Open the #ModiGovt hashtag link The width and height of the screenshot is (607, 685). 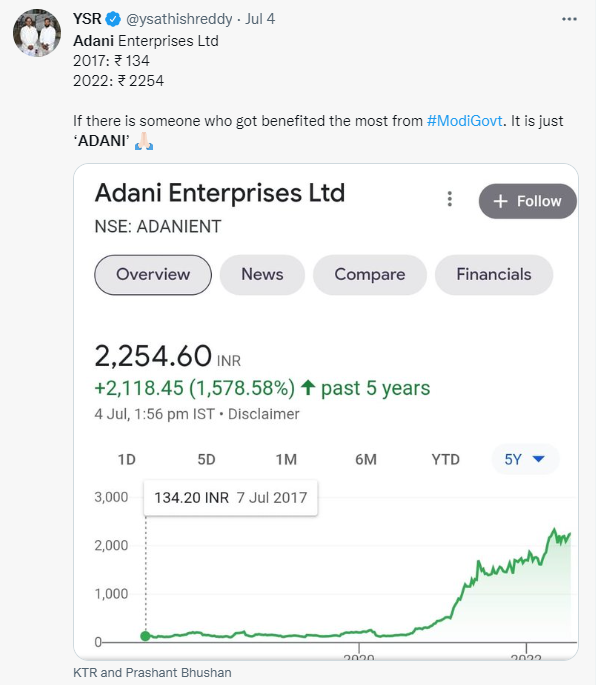[x=465, y=121]
